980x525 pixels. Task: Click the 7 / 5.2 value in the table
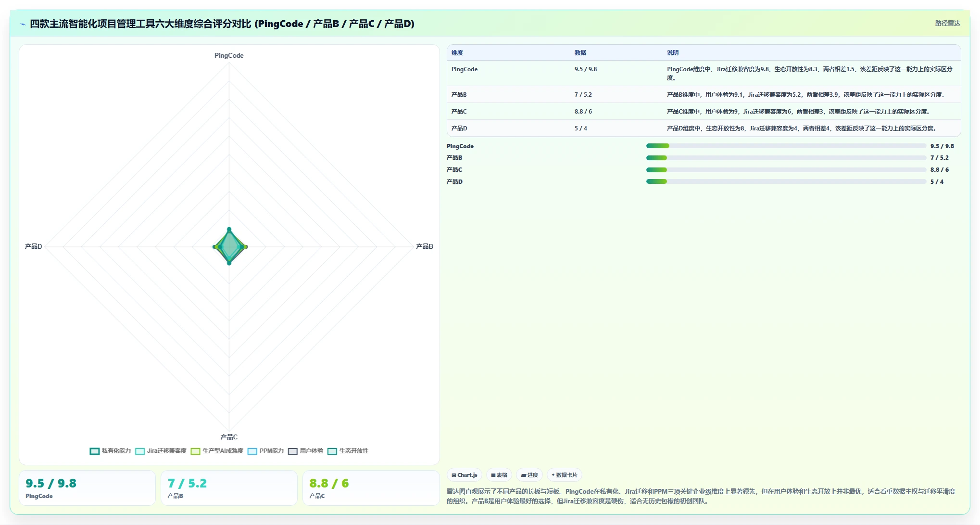(583, 95)
